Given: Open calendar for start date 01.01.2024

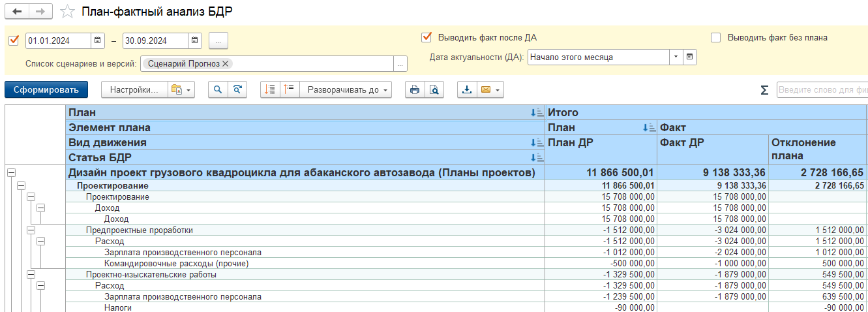Looking at the screenshot, I should pos(97,40).
